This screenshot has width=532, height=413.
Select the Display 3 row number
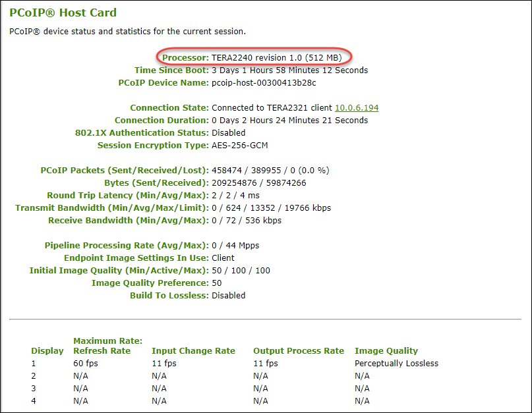[33, 389]
